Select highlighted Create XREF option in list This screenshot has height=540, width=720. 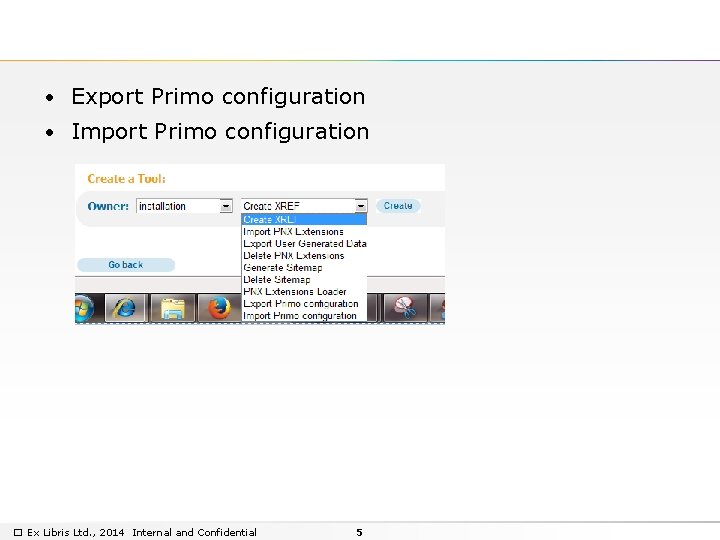(x=304, y=219)
